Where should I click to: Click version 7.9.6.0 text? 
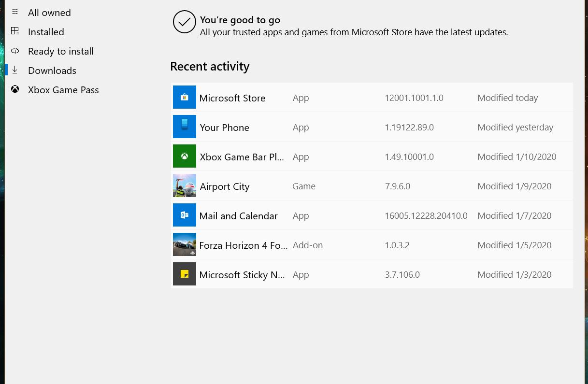click(x=398, y=186)
